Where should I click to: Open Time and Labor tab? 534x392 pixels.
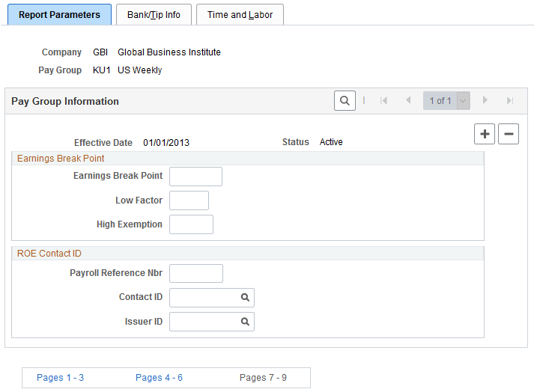[240, 15]
